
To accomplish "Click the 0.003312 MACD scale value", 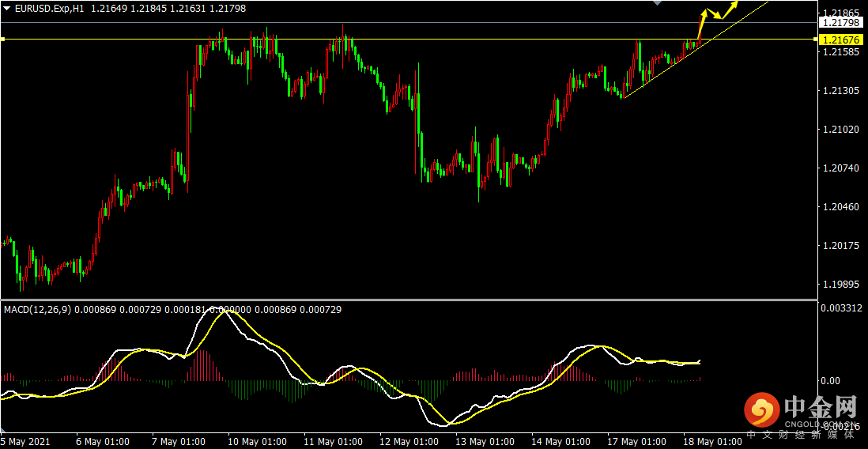I will pos(841,308).
